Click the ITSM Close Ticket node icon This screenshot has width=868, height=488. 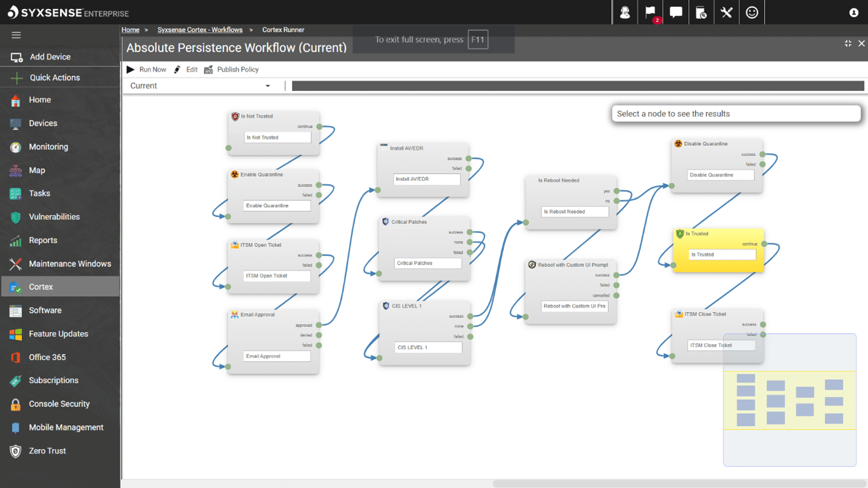(679, 314)
